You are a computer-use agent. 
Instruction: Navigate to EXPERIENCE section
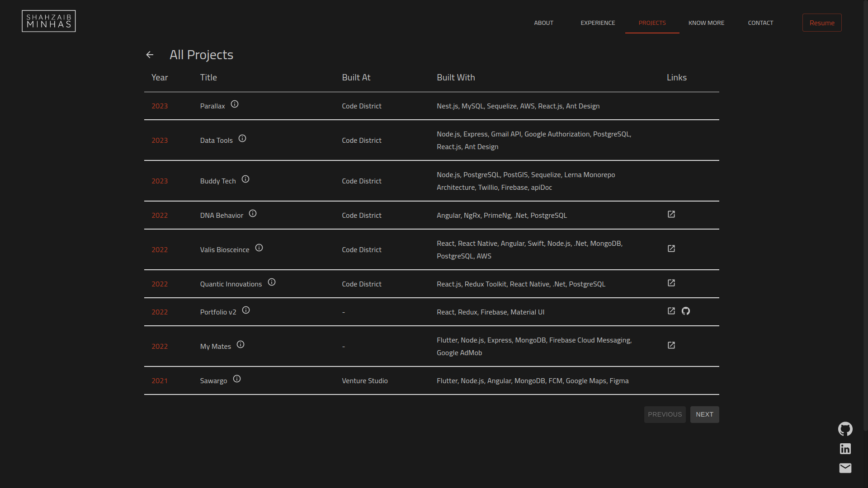point(597,23)
